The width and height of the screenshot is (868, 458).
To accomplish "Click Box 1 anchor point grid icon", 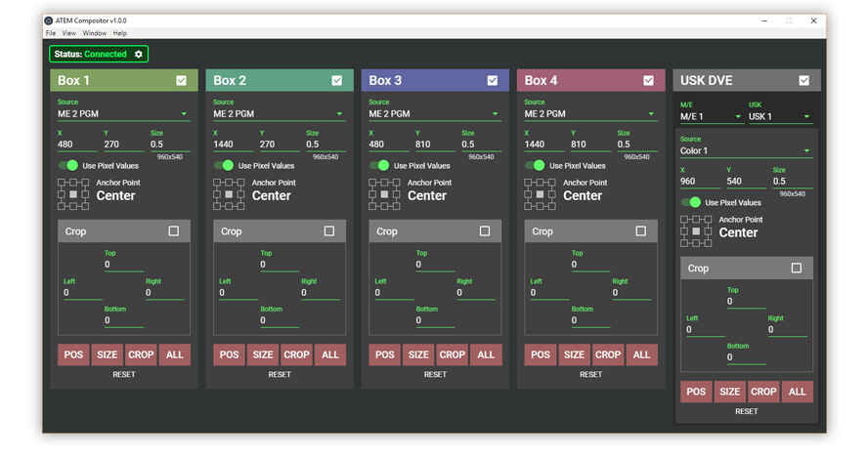I will tap(73, 194).
